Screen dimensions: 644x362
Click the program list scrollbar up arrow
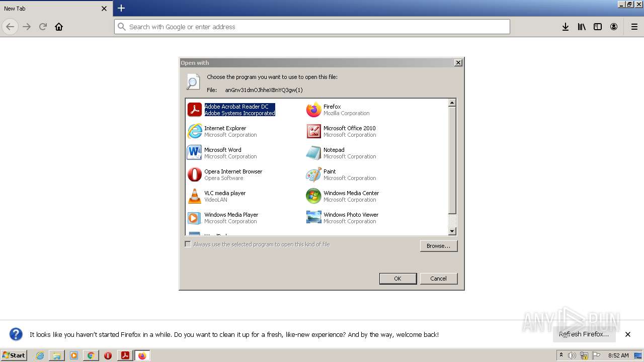coord(452,103)
